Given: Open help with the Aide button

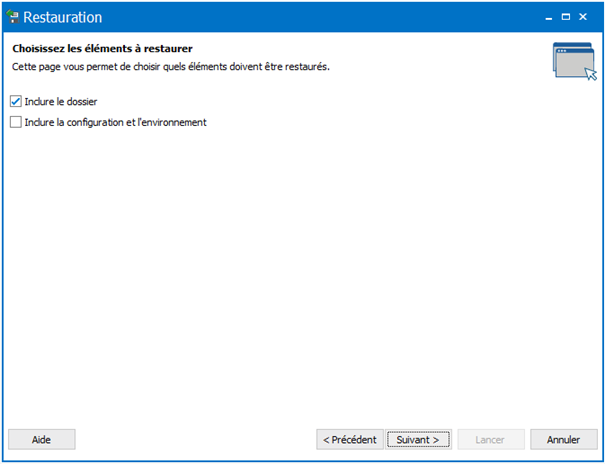Looking at the screenshot, I should [x=42, y=439].
